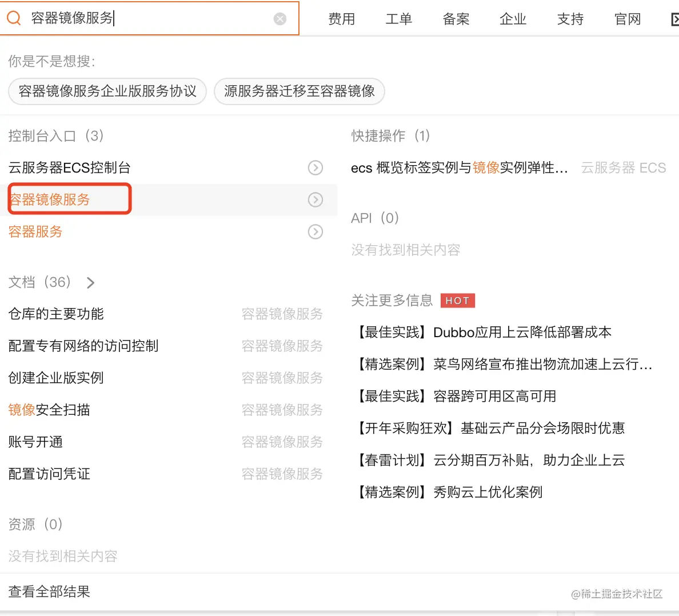
Task: Click the 控制台入口 (3) heading
Action: [x=56, y=136]
